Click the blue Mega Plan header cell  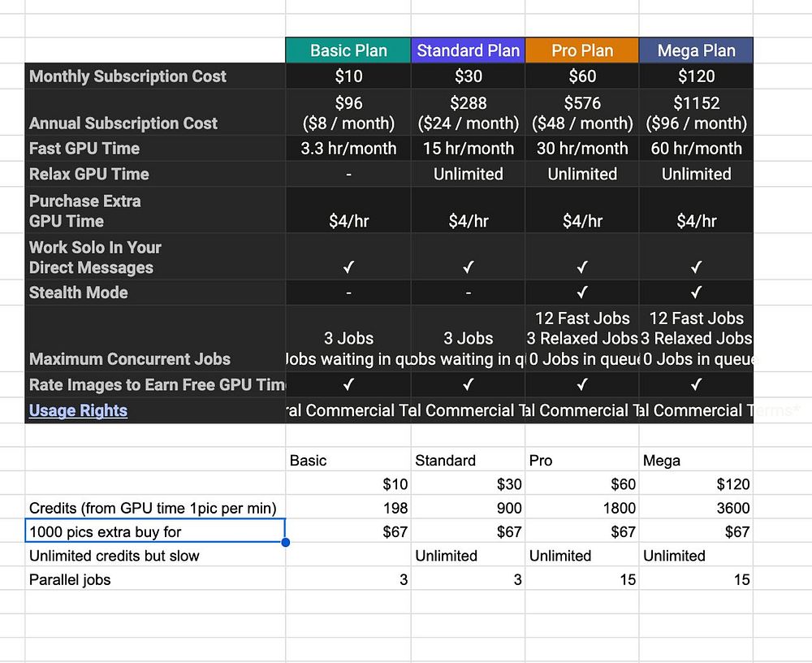pos(696,50)
